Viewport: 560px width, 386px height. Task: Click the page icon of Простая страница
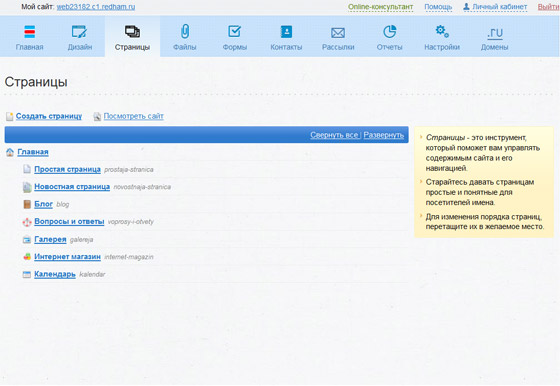[27, 169]
